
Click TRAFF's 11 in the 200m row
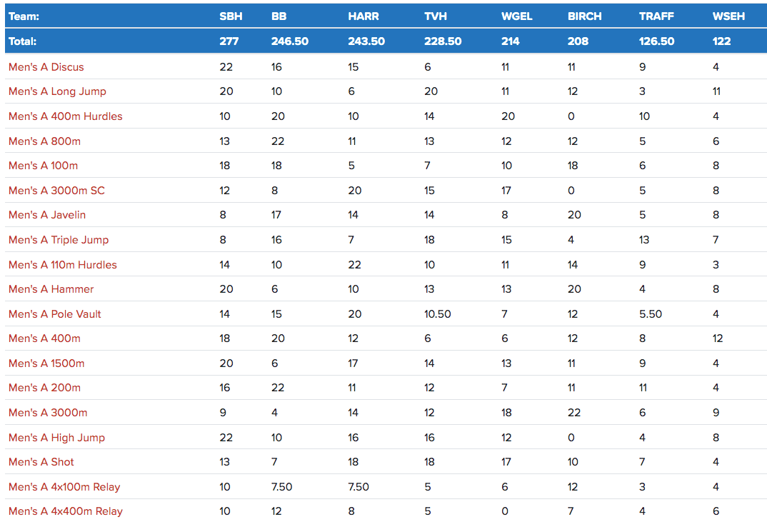coord(643,388)
